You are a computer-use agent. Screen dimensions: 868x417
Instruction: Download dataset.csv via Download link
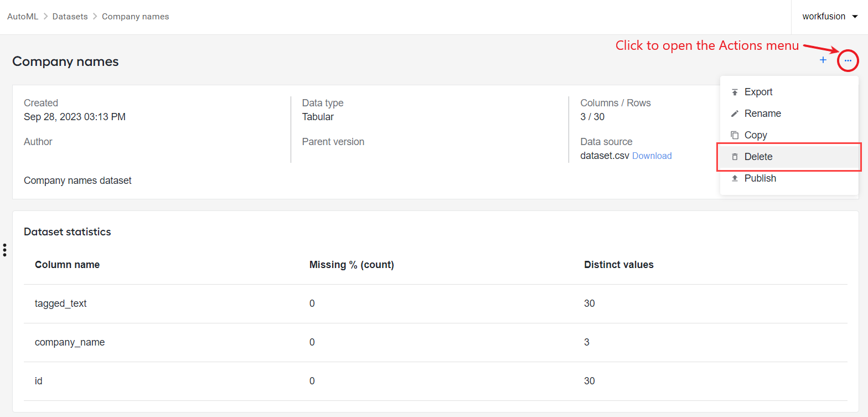pyautogui.click(x=652, y=156)
